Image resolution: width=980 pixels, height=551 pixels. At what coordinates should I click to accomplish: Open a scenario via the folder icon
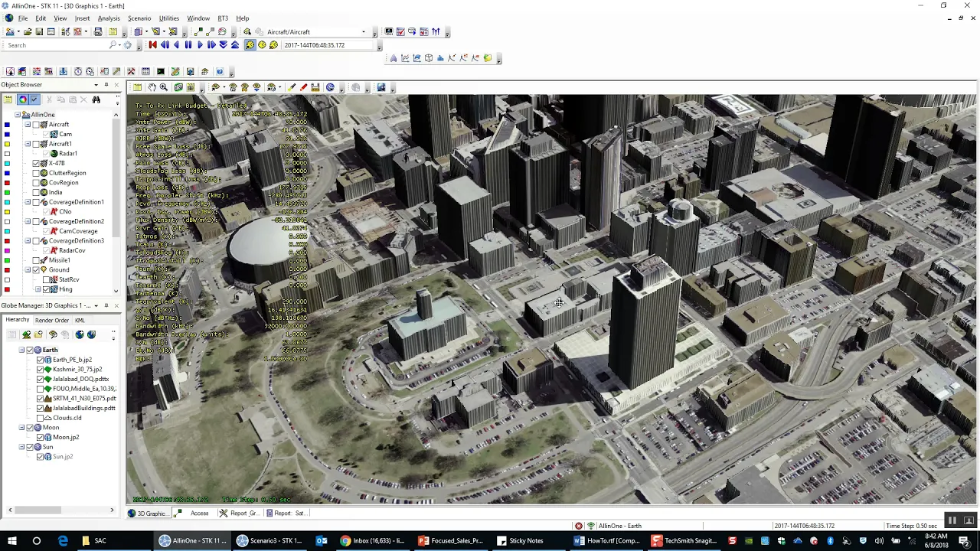[28, 32]
